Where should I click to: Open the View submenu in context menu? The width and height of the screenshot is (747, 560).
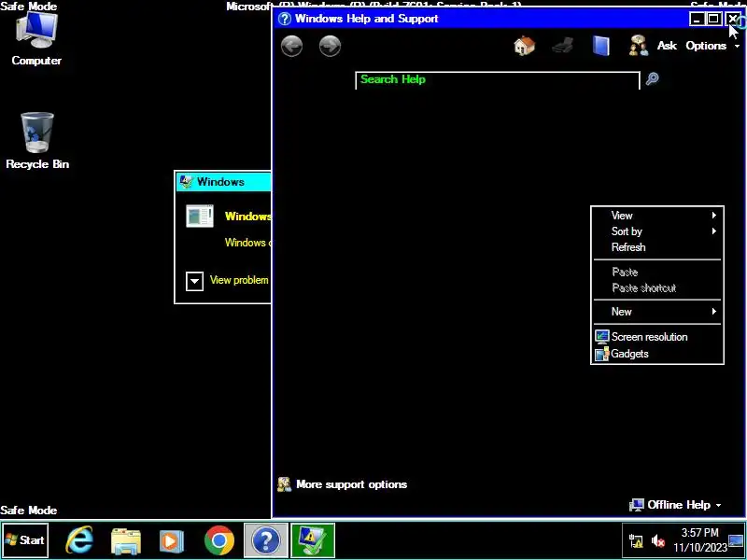pos(657,216)
